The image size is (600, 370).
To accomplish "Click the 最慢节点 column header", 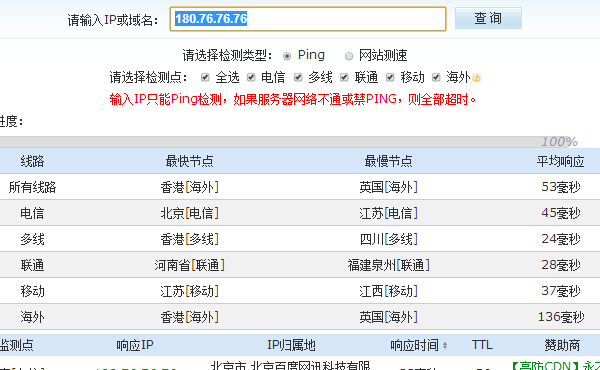I will coord(388,161).
